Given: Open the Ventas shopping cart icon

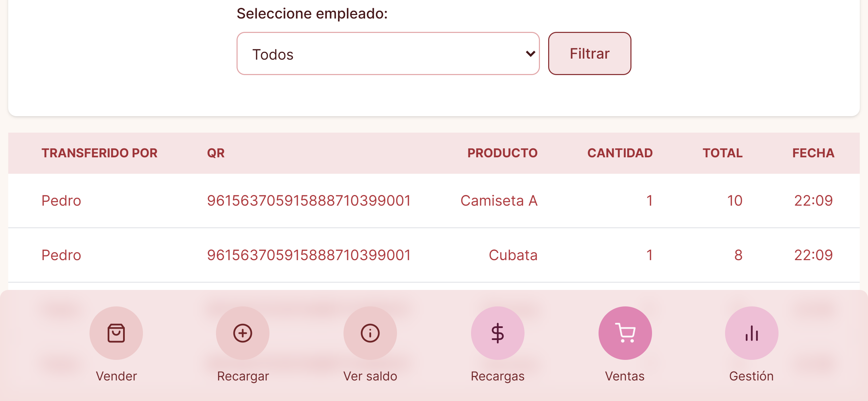Looking at the screenshot, I should click(625, 333).
